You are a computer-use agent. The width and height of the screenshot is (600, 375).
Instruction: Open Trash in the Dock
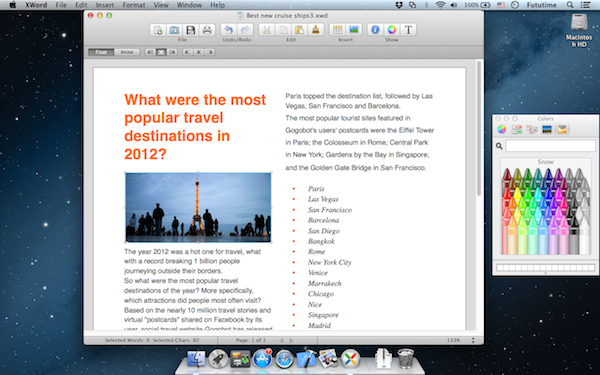click(x=406, y=358)
